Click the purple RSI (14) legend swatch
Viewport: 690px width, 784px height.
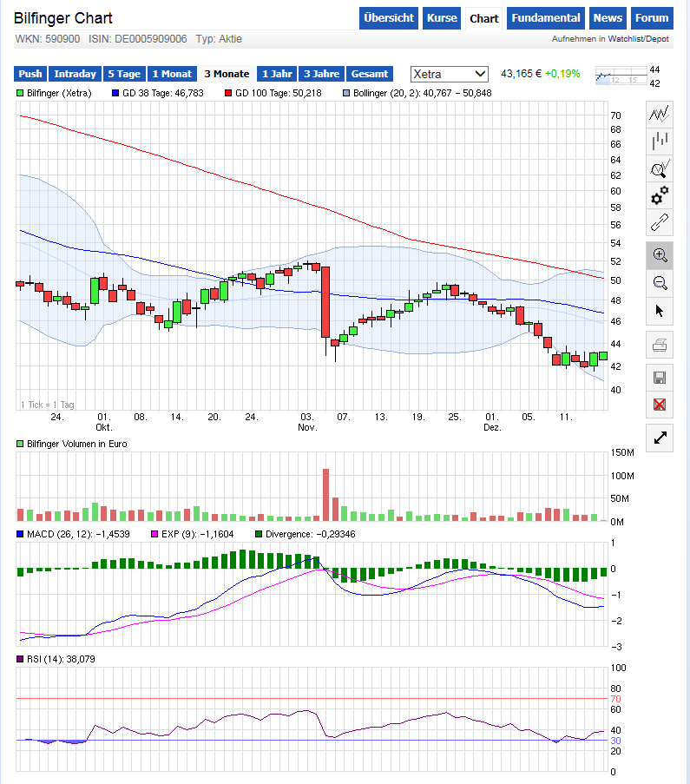click(20, 659)
